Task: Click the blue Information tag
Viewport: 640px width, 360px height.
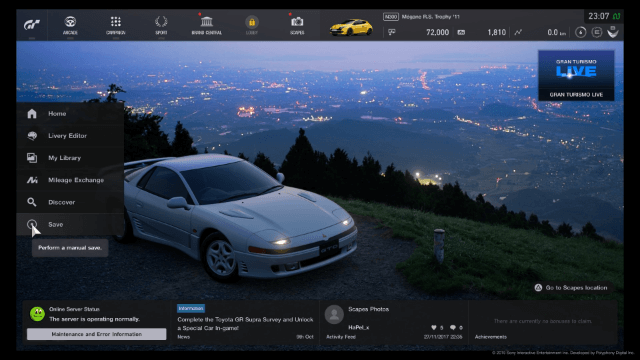Action: [191, 309]
